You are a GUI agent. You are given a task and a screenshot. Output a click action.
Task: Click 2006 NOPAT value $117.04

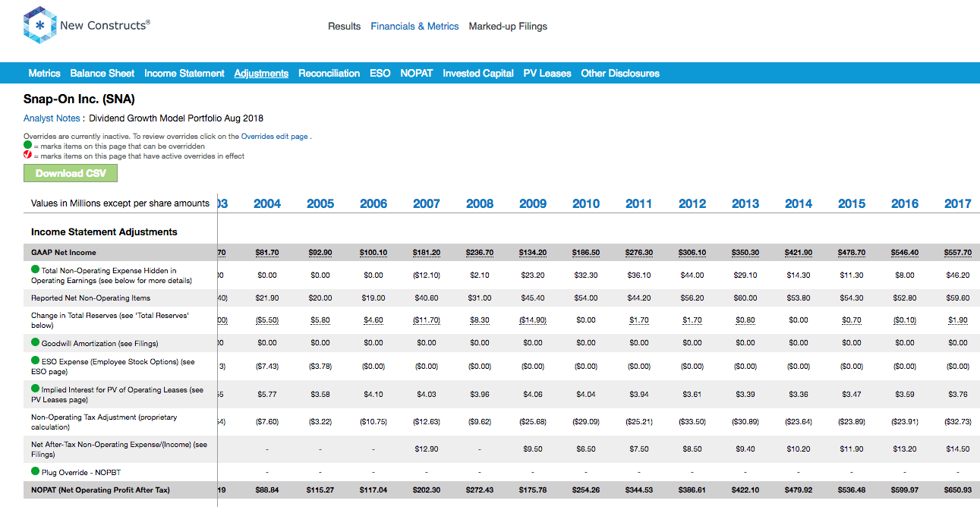pos(373,490)
